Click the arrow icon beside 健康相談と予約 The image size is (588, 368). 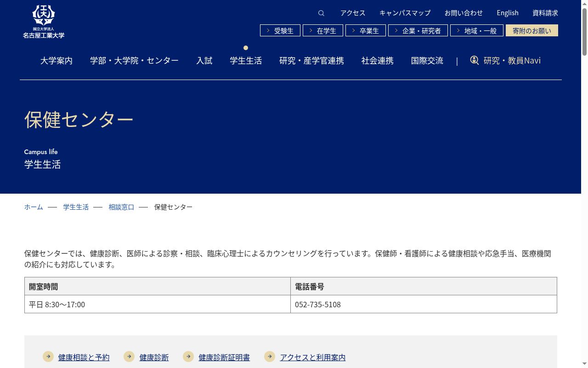pos(48,356)
